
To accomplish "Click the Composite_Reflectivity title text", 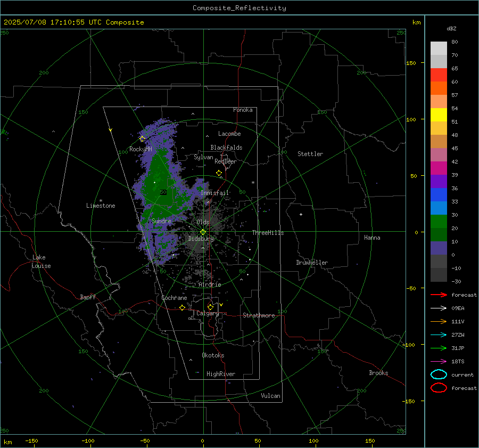I will [240, 8].
